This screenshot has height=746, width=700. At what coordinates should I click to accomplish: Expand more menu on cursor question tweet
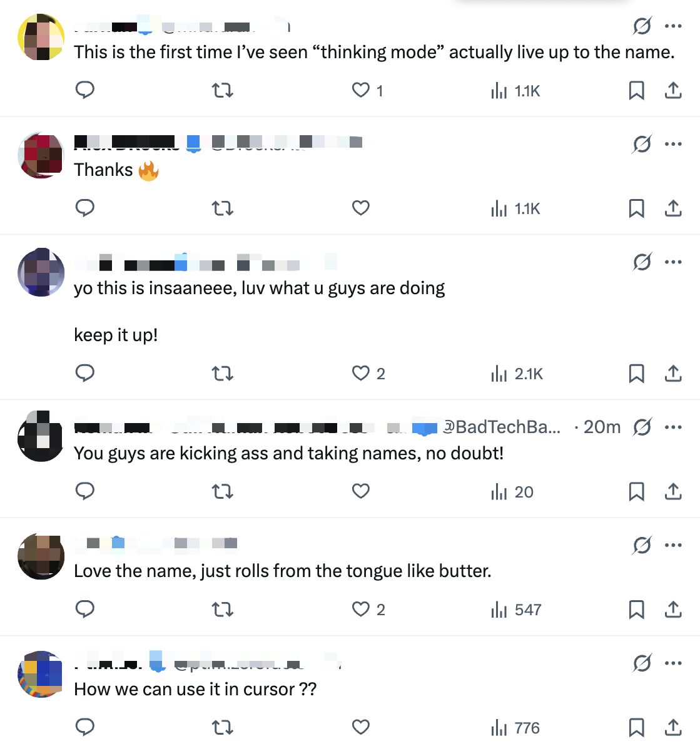click(x=674, y=663)
